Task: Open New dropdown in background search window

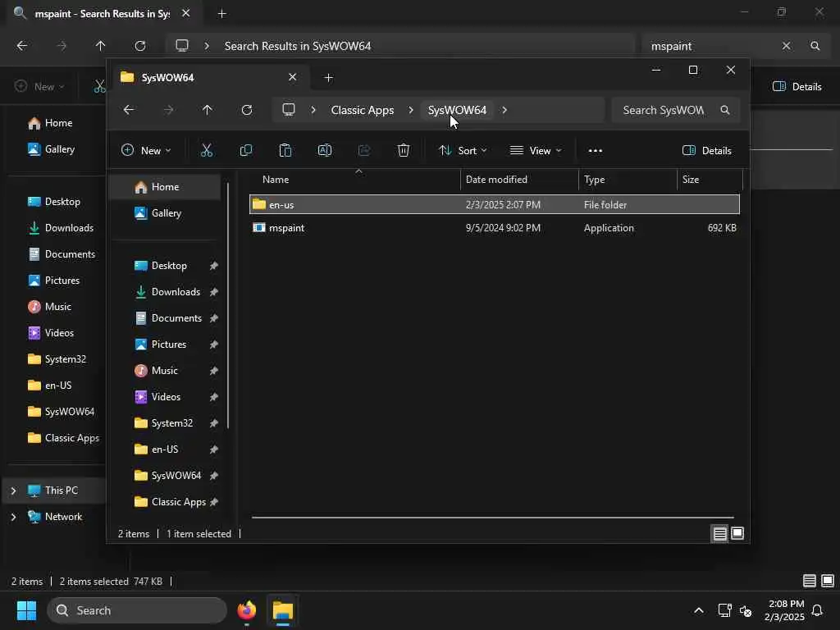Action: [x=39, y=86]
